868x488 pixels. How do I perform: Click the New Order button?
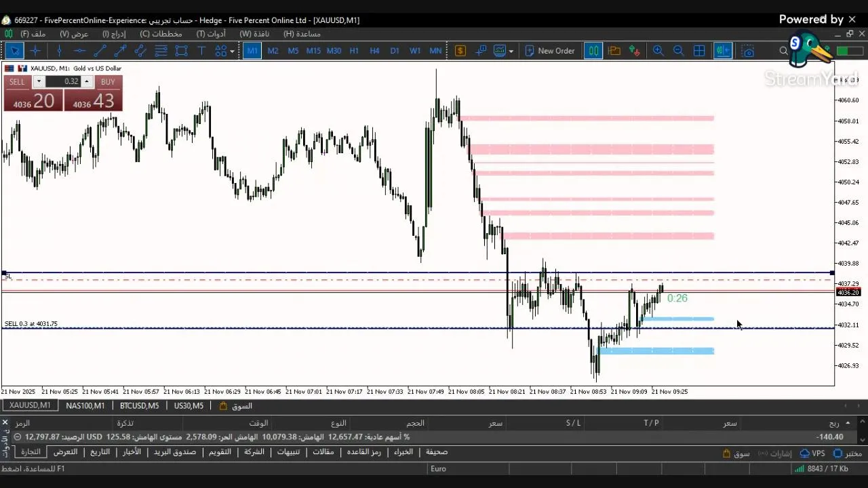(x=549, y=51)
